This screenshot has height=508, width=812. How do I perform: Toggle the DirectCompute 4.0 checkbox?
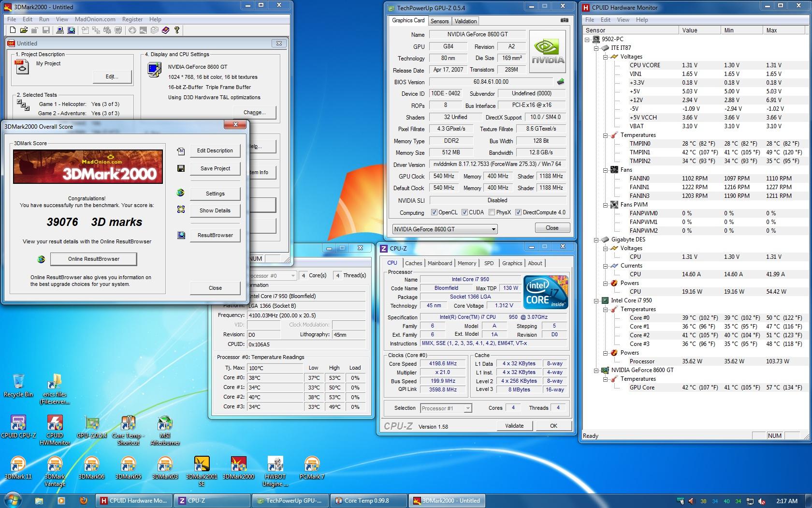[x=518, y=212]
